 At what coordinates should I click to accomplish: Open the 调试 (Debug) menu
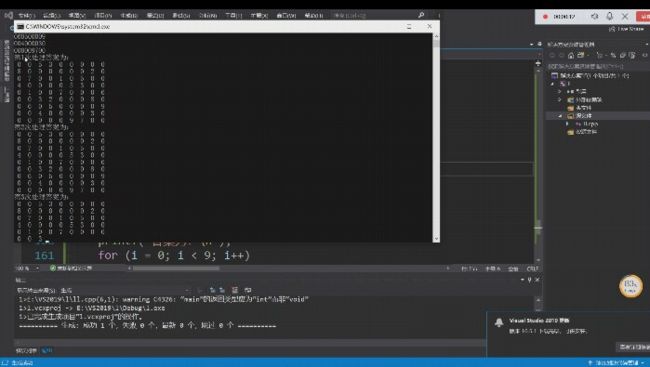[155, 15]
